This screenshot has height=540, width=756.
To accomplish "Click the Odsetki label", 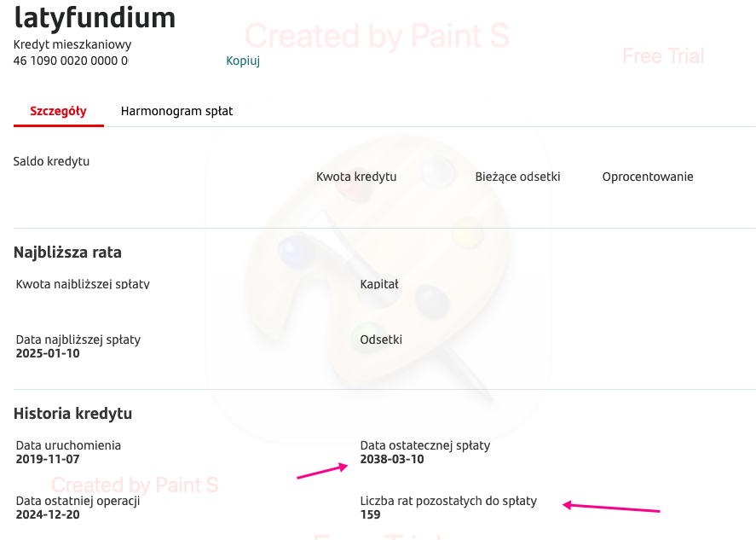I will pos(381,340).
